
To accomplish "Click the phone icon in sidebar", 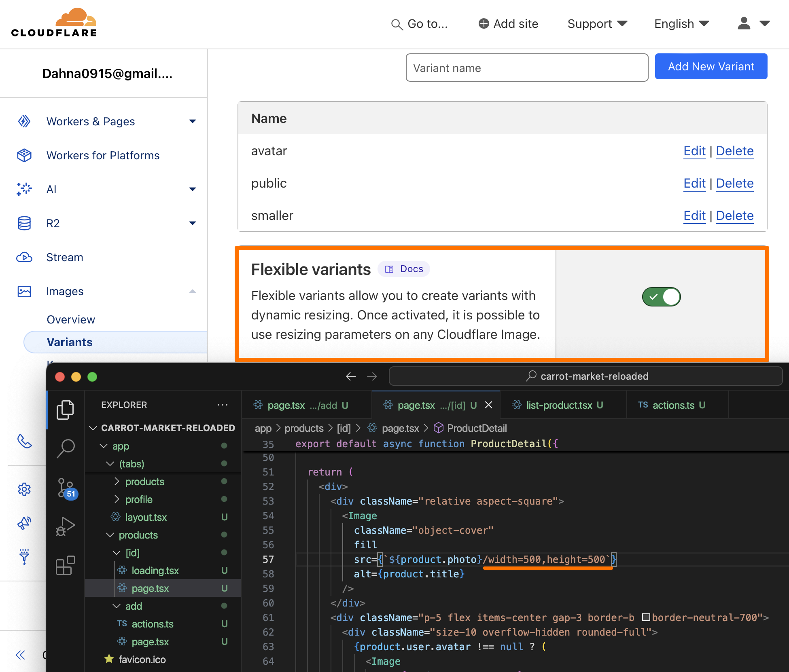I will pyautogui.click(x=24, y=441).
